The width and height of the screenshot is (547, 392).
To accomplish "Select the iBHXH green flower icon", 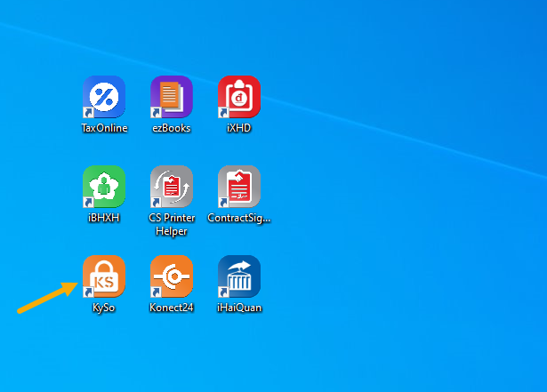I will point(104,187).
